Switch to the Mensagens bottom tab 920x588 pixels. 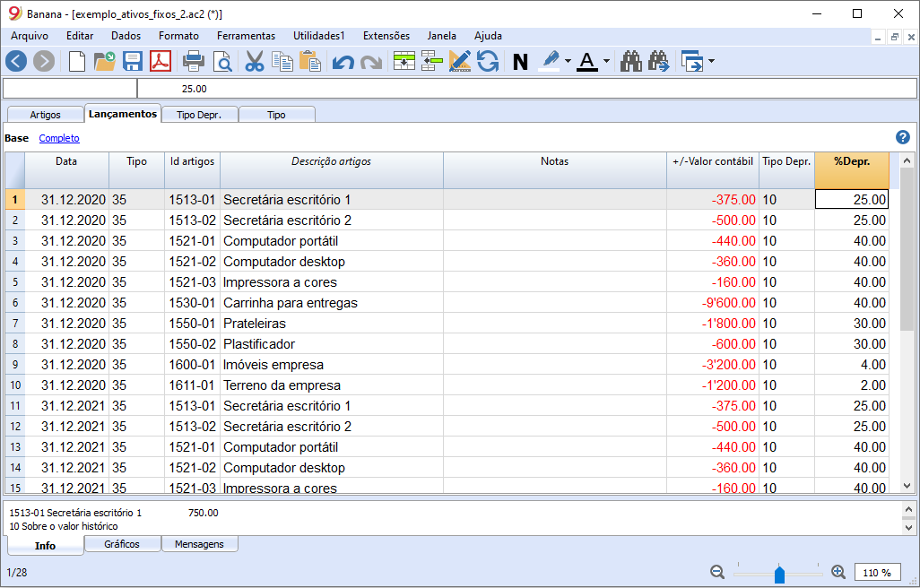[199, 544]
